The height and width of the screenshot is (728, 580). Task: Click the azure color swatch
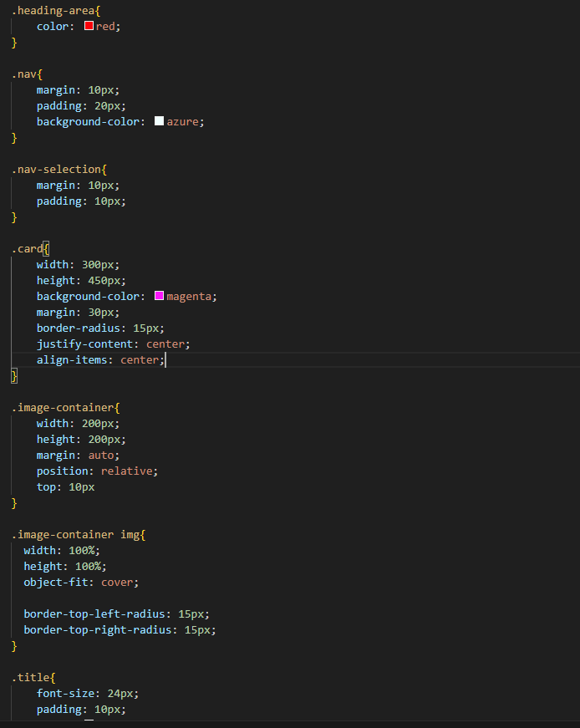pyautogui.click(x=160, y=121)
